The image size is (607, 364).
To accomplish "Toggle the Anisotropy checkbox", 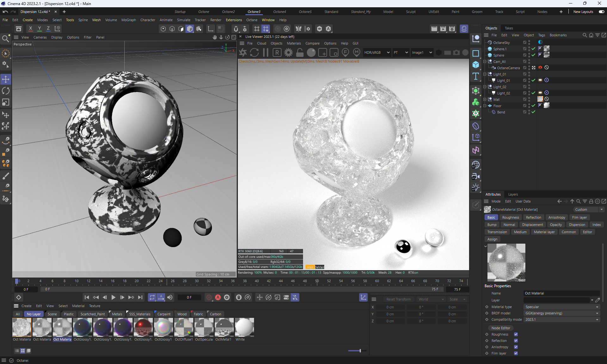I will click(516, 347).
